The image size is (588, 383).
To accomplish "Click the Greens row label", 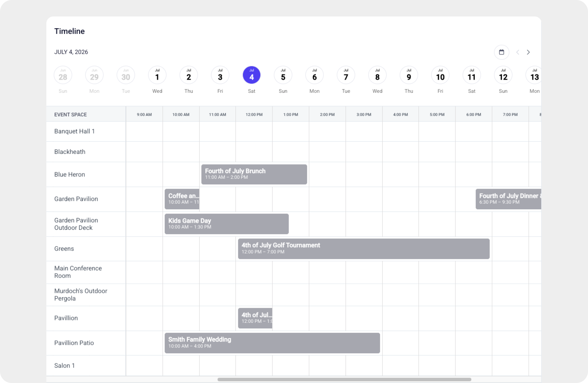I will pos(64,249).
